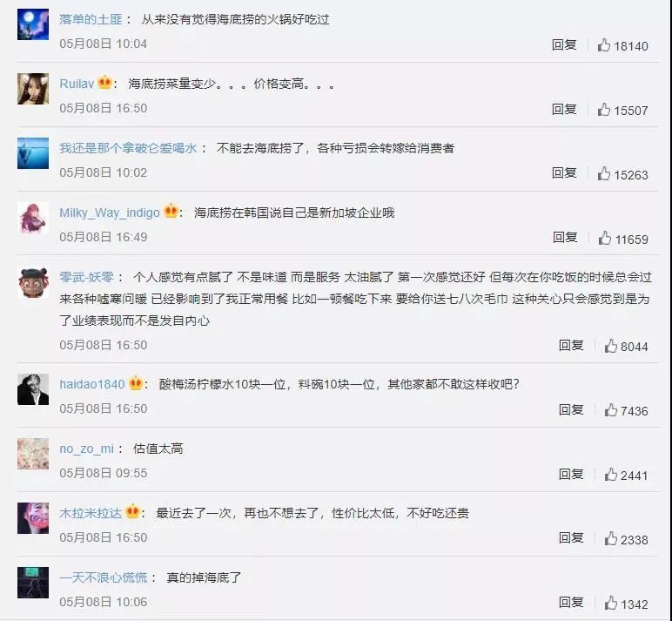Screen dimensions: 672x621
Task: Click 回复 on 木拉米拉达's comment
Action: pos(571,537)
